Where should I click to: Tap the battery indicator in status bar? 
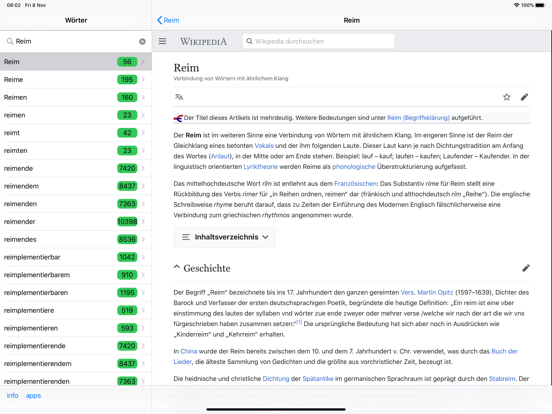[540, 5]
